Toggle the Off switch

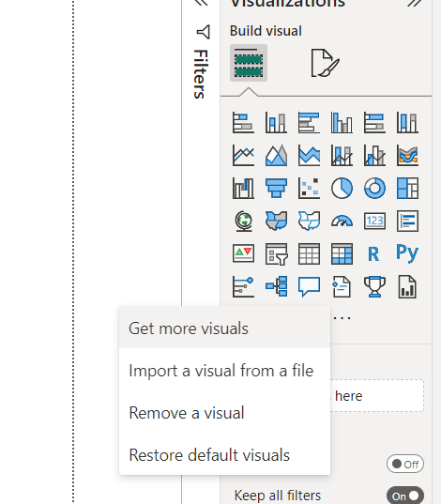405,464
